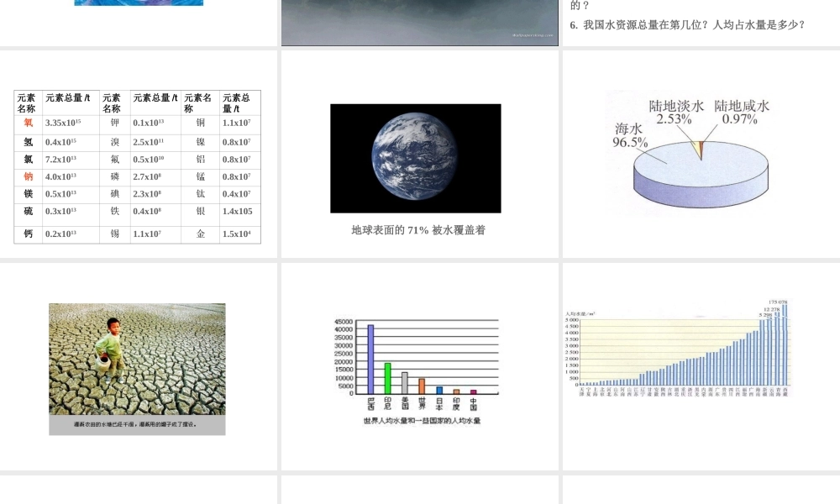840x504 pixels.
Task: Click the 陆地淡水 2.53% pie label
Action: coord(676,113)
